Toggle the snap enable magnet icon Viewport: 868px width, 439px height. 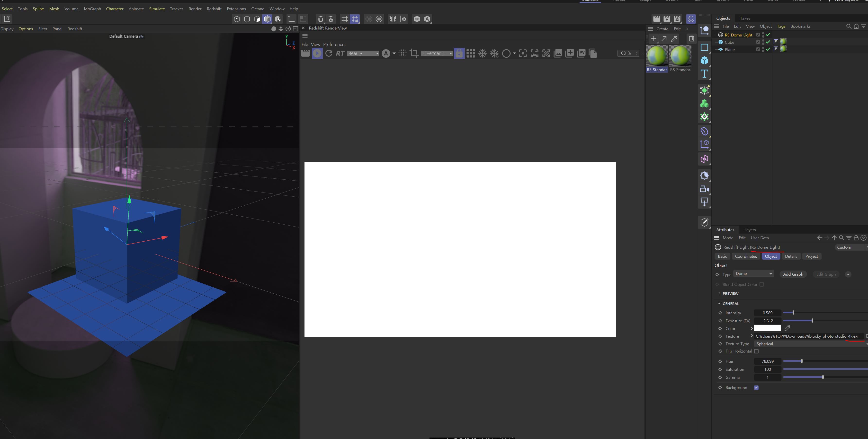pos(321,19)
